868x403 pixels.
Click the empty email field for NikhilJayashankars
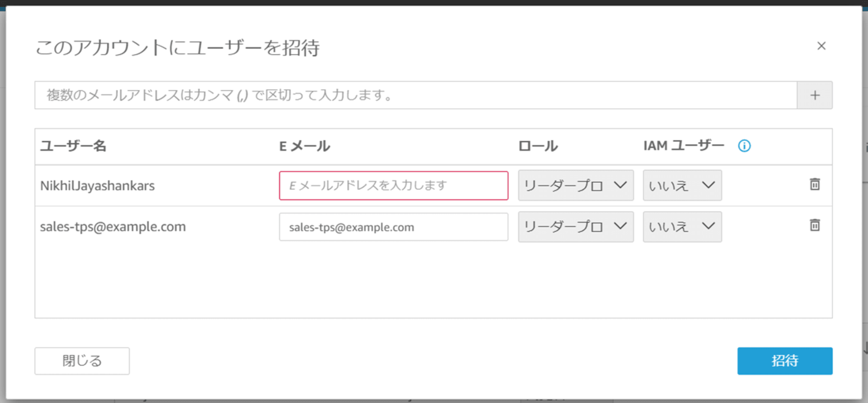point(394,185)
